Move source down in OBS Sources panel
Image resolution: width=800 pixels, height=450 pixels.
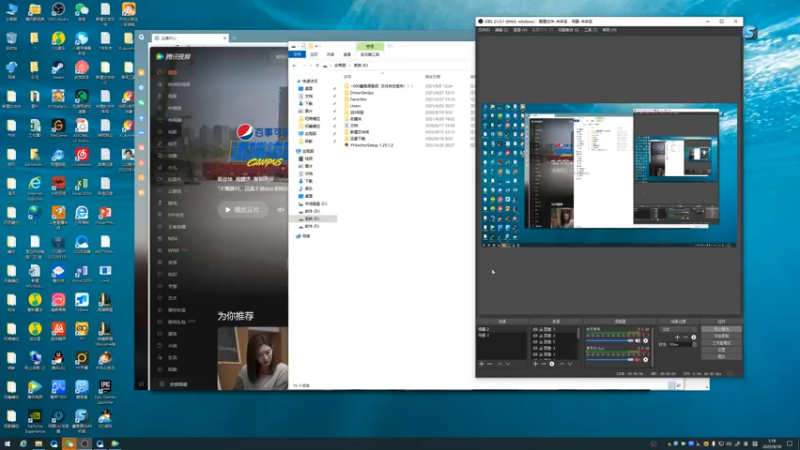[x=570, y=364]
